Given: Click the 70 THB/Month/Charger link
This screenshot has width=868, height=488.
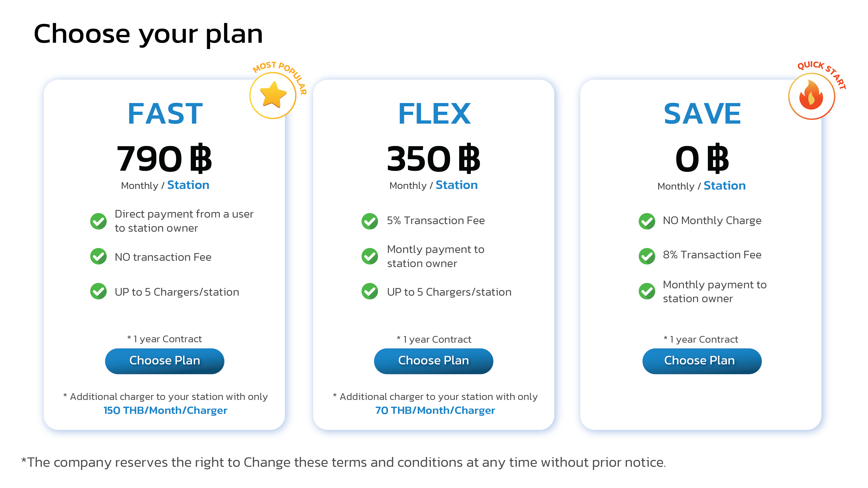Looking at the screenshot, I should (x=435, y=410).
